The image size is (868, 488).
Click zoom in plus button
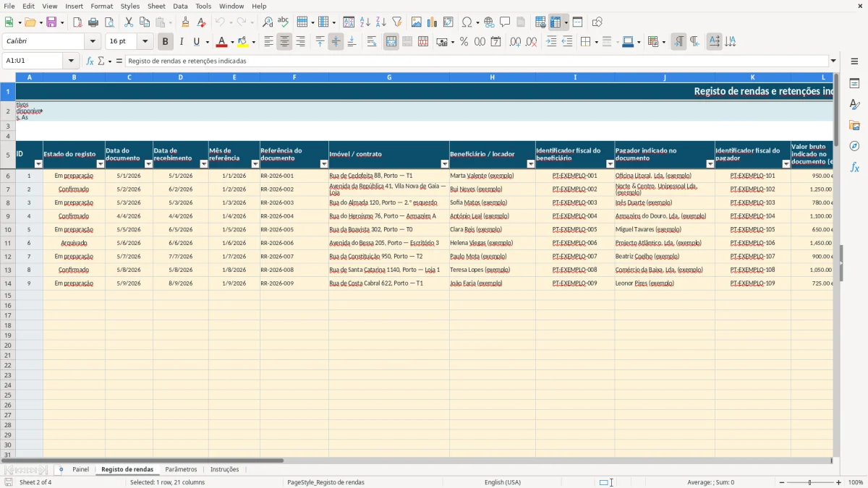click(x=839, y=482)
